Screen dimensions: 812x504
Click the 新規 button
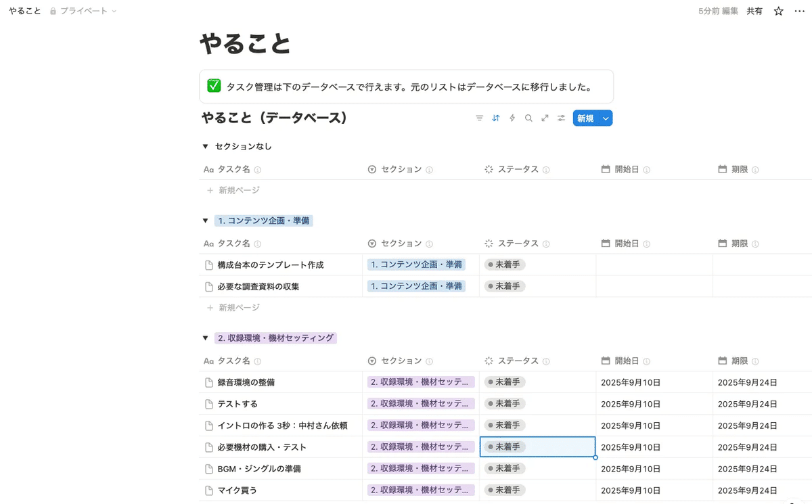pos(585,118)
